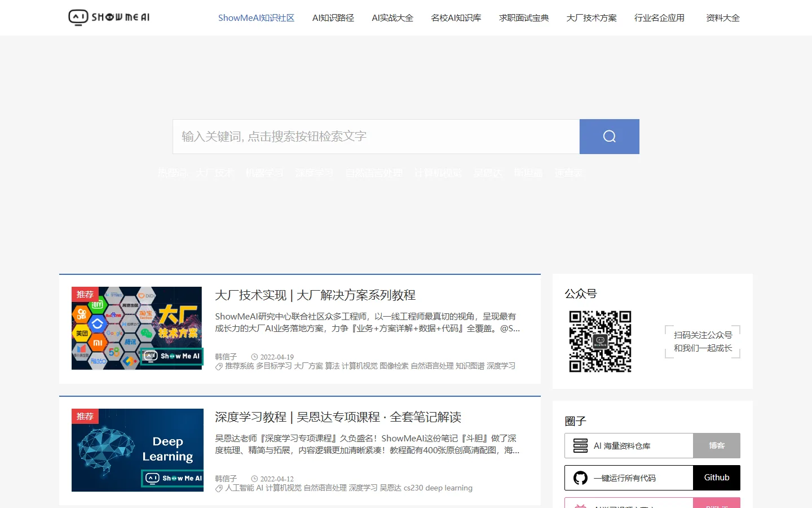Click the 扫码关注公众号 caption text

[703, 335]
